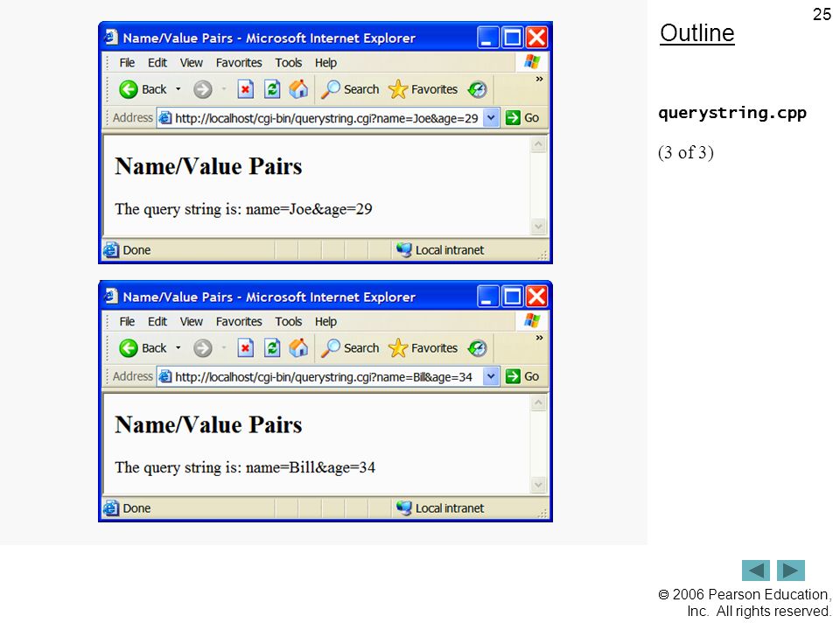Click Done status text in Bill&age=34 window

(136, 508)
